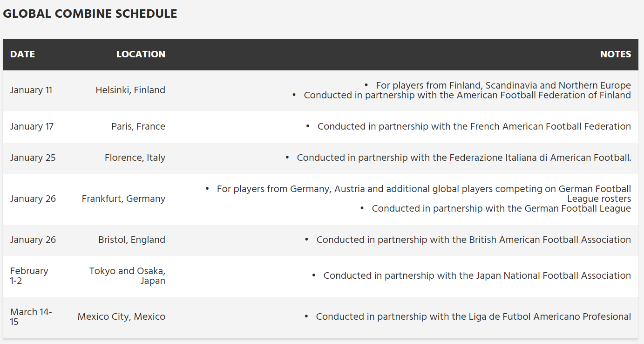The width and height of the screenshot is (644, 344).
Task: Click the NOTES column header
Action: tap(616, 54)
